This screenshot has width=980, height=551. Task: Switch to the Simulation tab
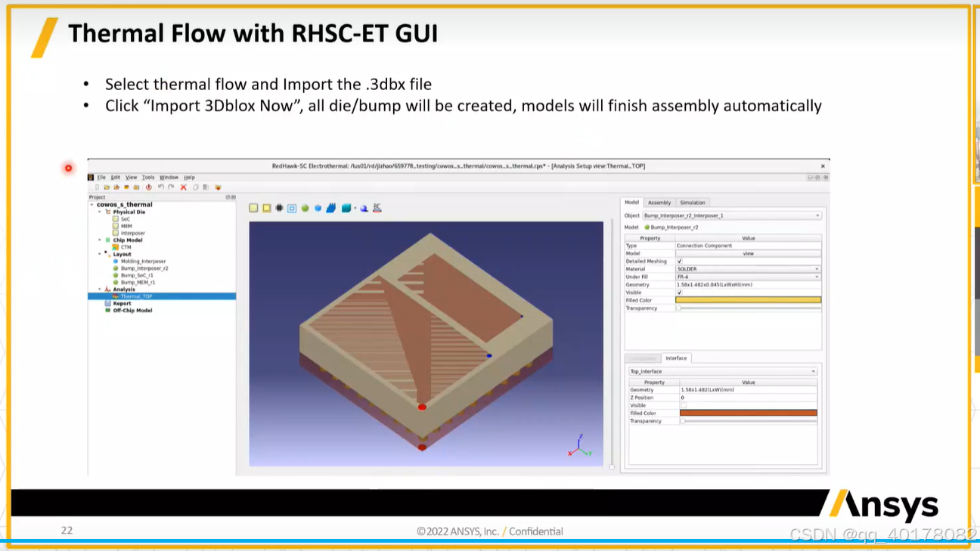pos(692,203)
